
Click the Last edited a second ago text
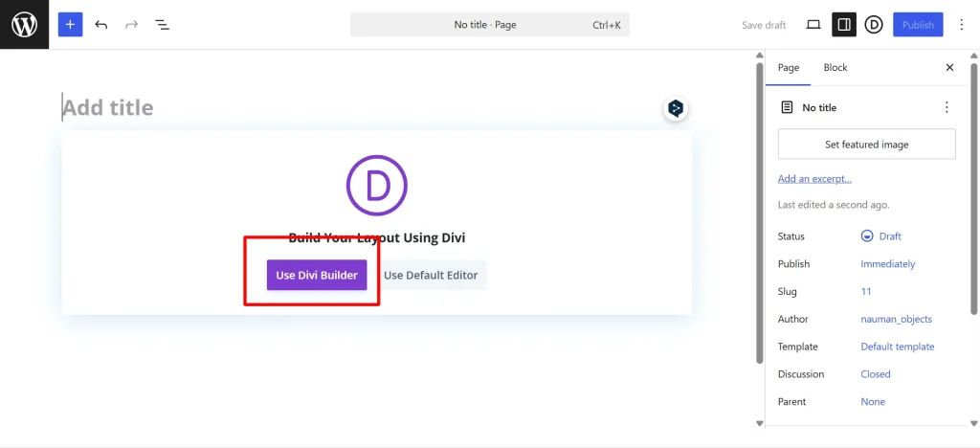(x=834, y=204)
